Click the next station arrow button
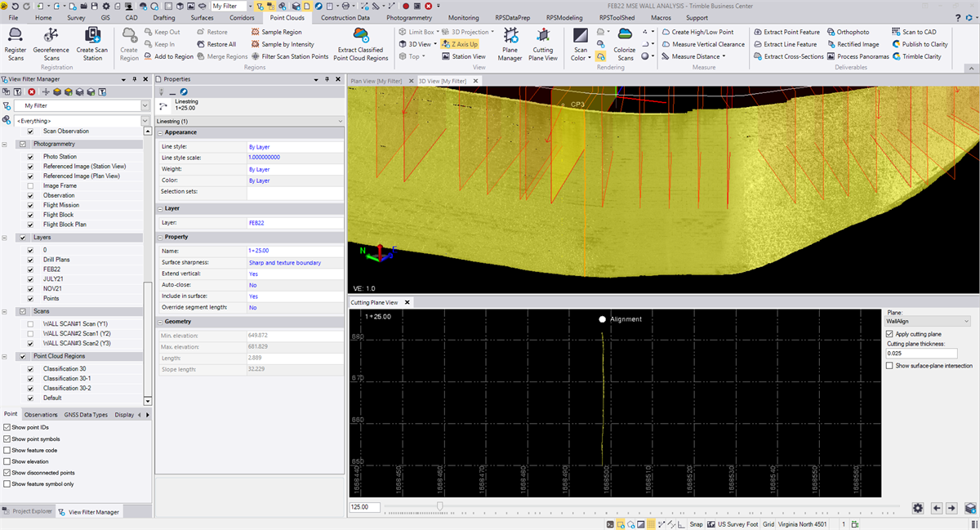The width and height of the screenshot is (980, 530). pos(951,508)
